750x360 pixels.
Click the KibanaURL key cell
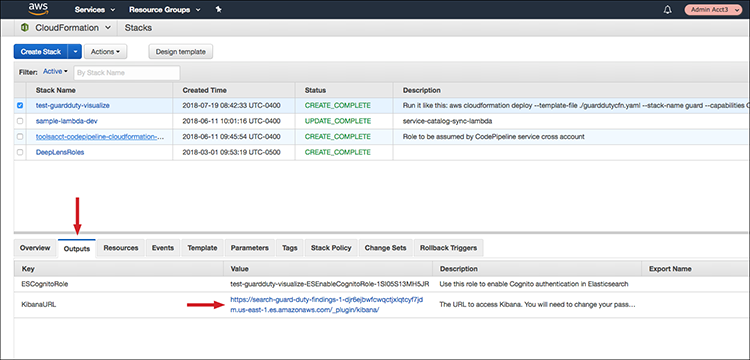click(39, 305)
